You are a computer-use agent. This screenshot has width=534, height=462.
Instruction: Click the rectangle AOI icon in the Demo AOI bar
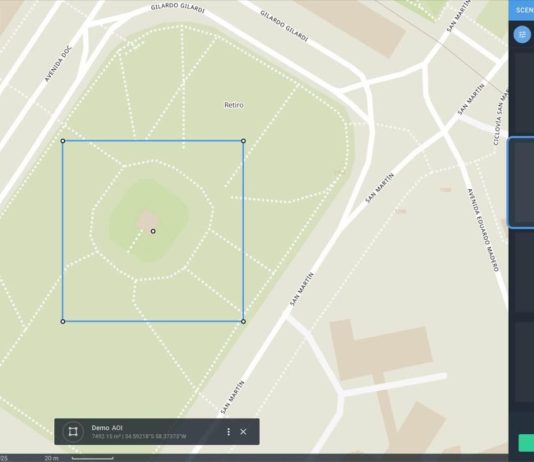click(x=73, y=432)
